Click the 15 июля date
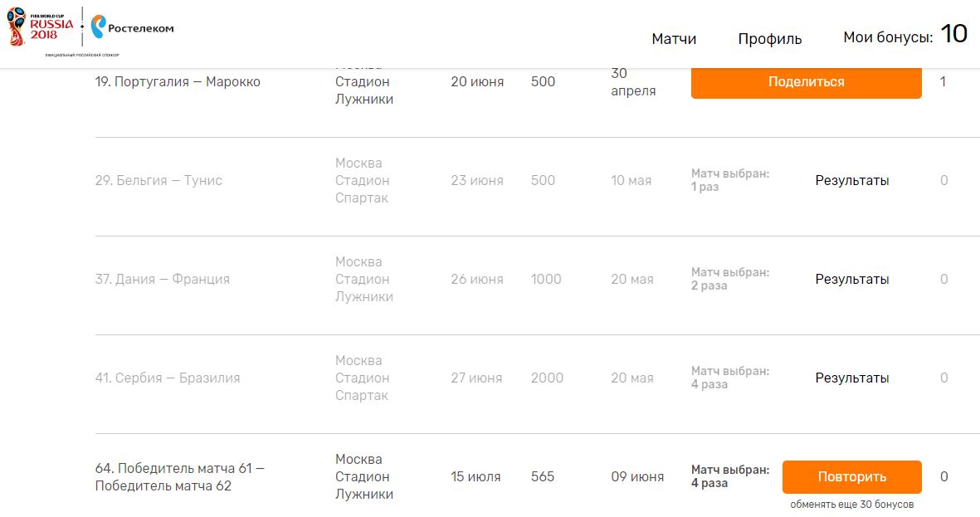The height and width of the screenshot is (517, 980). click(x=475, y=476)
